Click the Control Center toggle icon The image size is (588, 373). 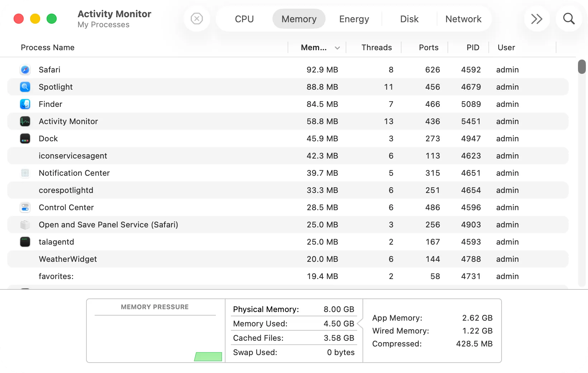pos(25,207)
